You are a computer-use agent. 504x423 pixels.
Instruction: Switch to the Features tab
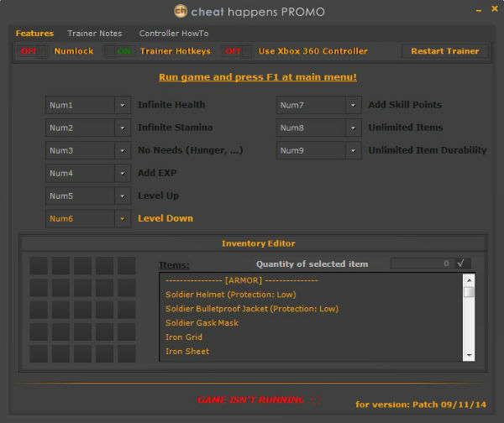point(34,34)
